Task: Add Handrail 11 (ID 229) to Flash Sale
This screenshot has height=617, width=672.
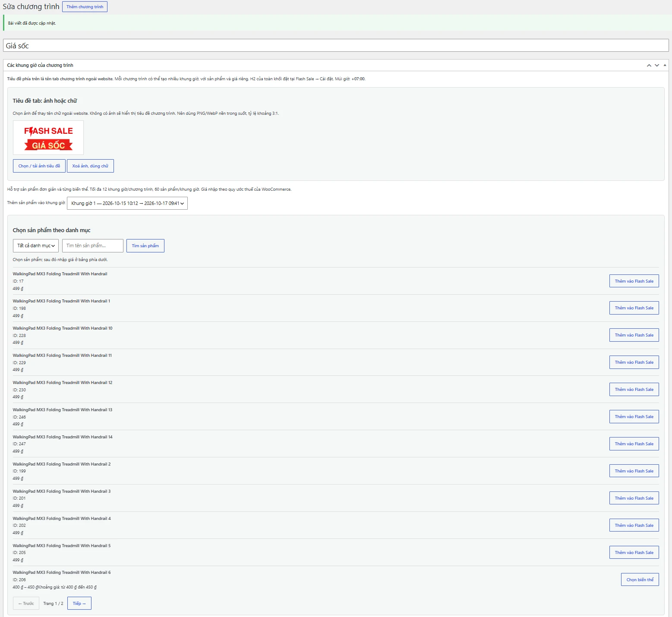Action: tap(634, 362)
